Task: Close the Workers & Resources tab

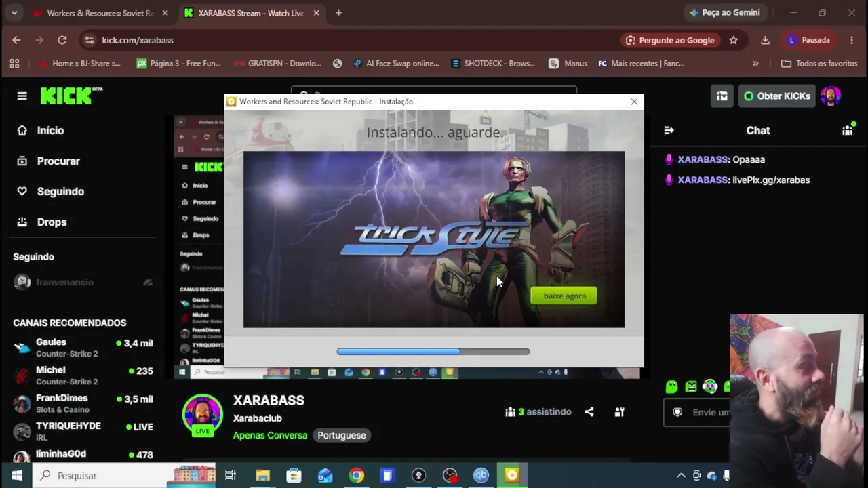Action: point(165,13)
